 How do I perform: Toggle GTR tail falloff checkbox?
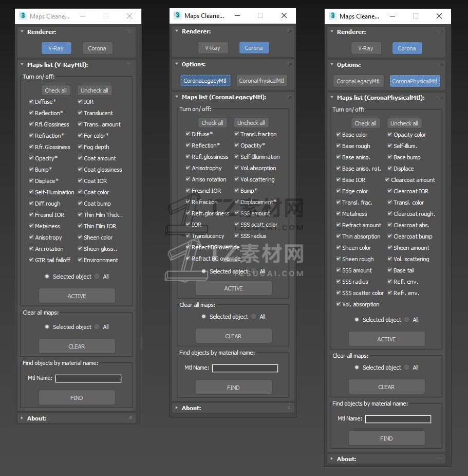(31, 260)
